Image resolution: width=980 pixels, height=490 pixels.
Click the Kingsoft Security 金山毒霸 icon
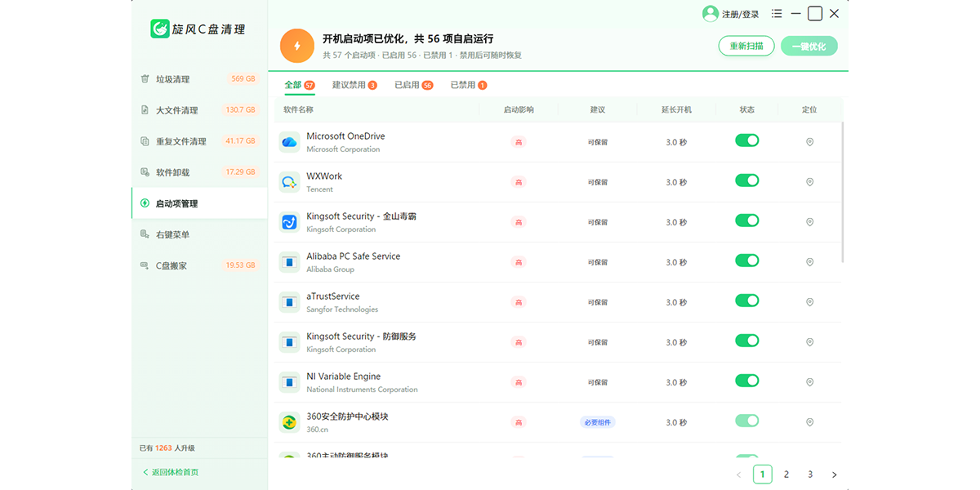(x=289, y=222)
